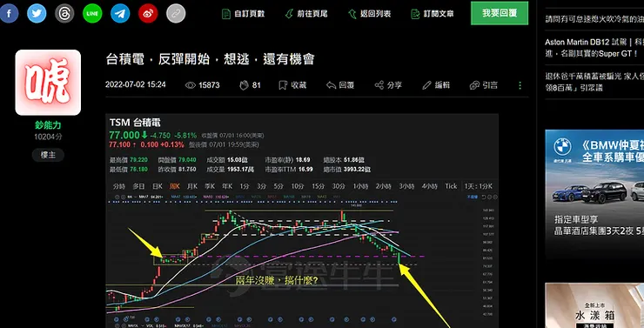Reply to the post with 回覆
Screen dimensions: 644x328
pyautogui.click(x=340, y=85)
